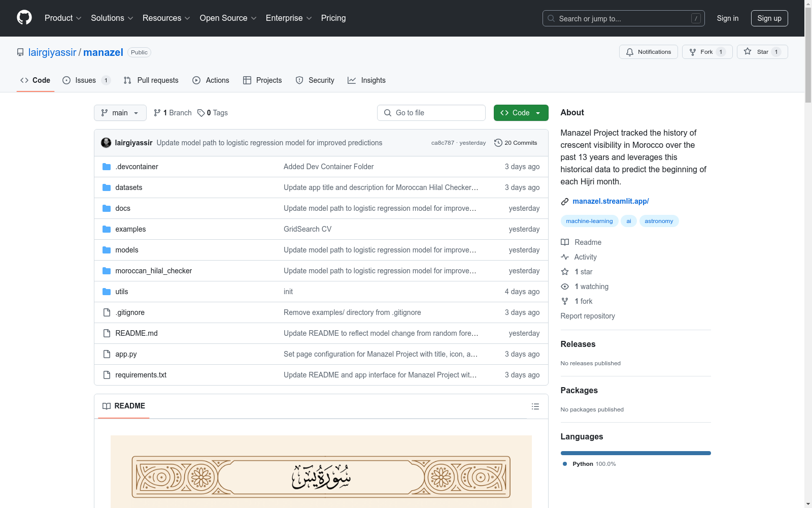The width and height of the screenshot is (812, 508).
Task: Click the Notifications bell button
Action: pyautogui.click(x=649, y=52)
